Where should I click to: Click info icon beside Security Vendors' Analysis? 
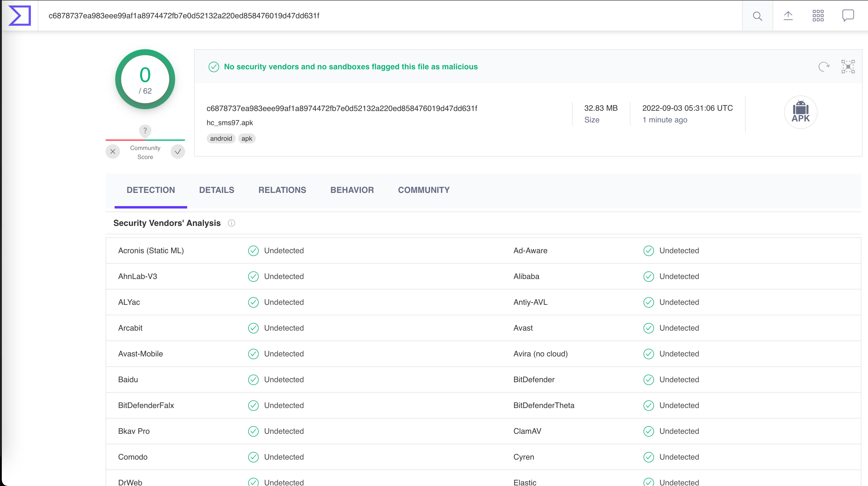(x=231, y=223)
